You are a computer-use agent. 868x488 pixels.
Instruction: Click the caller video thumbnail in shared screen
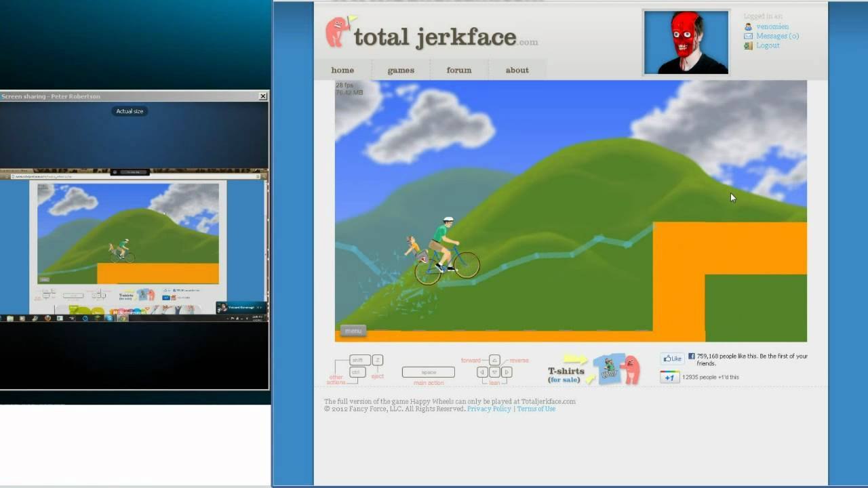(241, 308)
